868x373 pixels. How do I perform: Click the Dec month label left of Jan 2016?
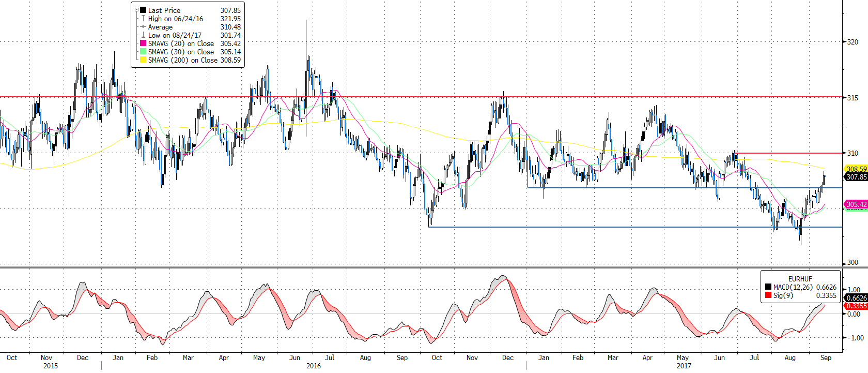pos(83,357)
